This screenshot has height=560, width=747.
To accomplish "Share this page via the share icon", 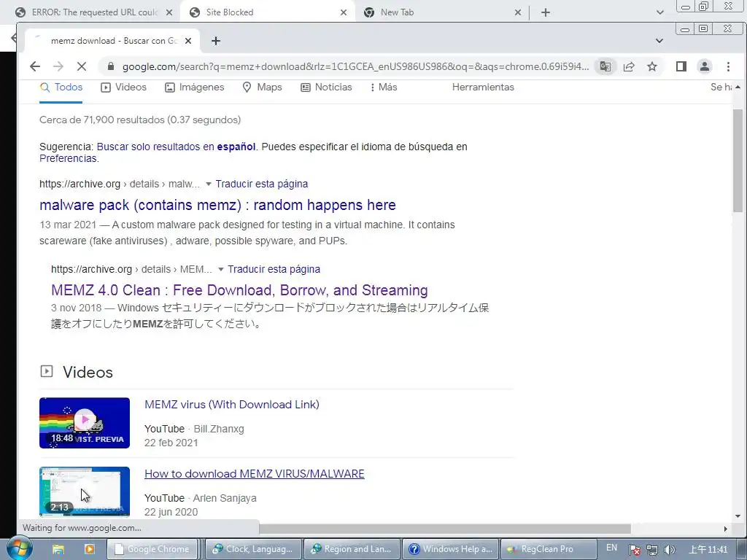I will 629,66.
